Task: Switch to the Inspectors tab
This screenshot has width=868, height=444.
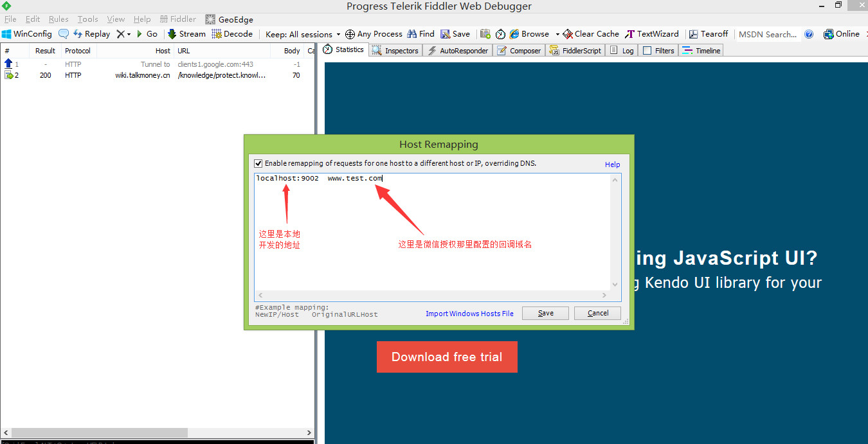Action: tap(395, 50)
